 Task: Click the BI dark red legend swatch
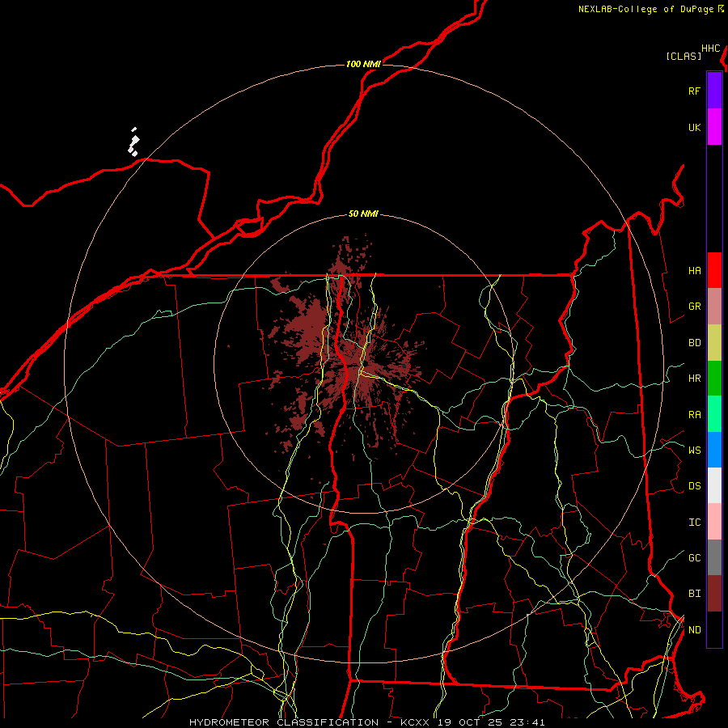pyautogui.click(x=714, y=594)
